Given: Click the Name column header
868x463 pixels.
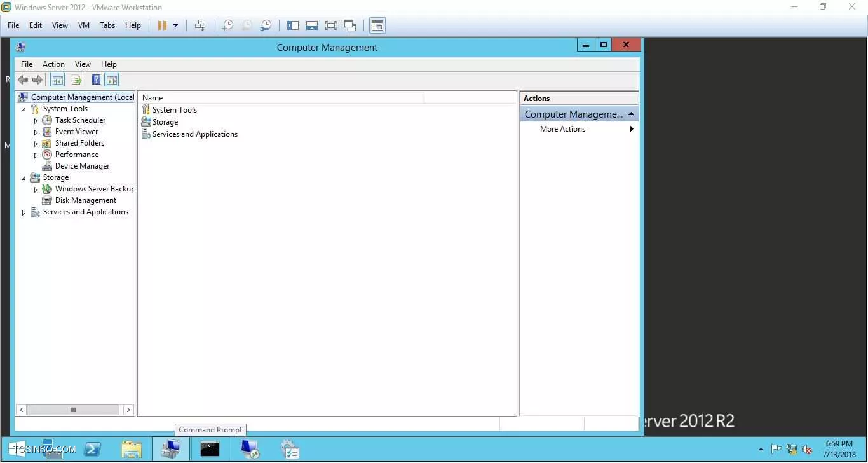Looking at the screenshot, I should (281, 98).
